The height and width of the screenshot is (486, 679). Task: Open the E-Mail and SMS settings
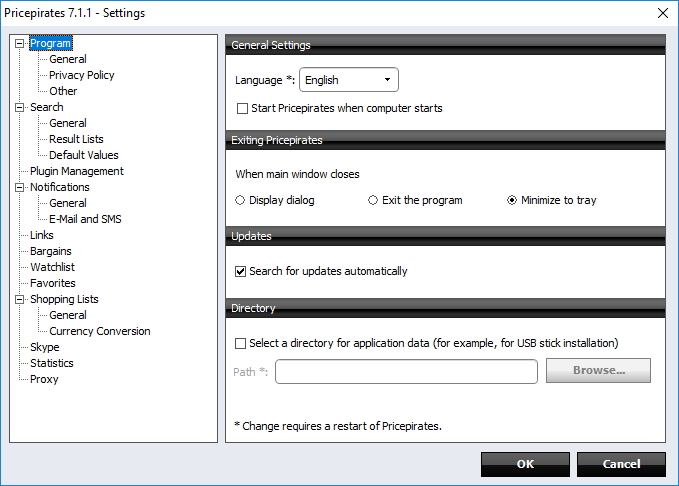point(85,220)
